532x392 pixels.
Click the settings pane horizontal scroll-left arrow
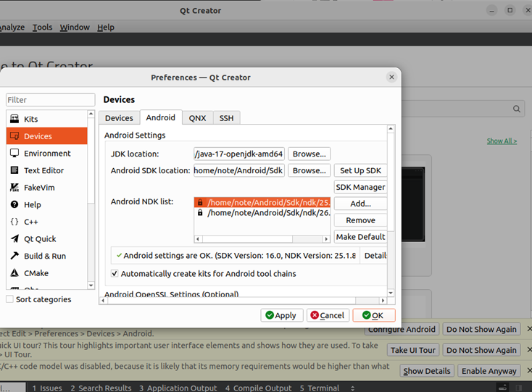(103, 301)
